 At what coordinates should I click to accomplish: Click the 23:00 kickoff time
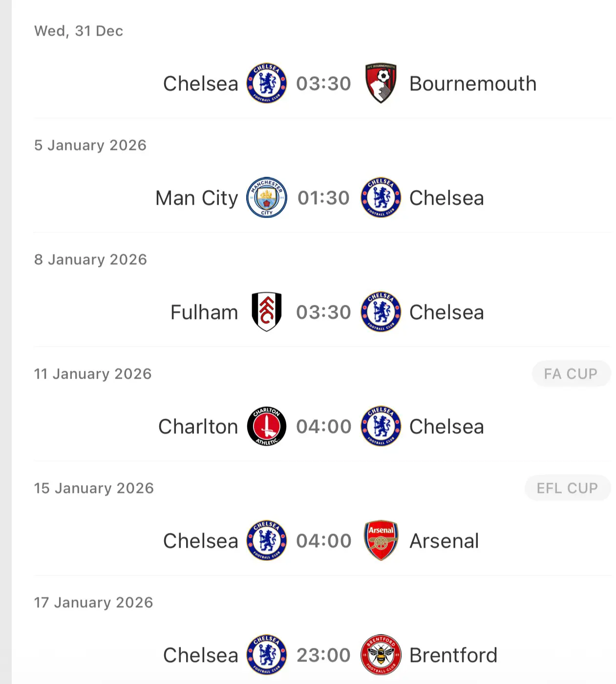(x=324, y=655)
